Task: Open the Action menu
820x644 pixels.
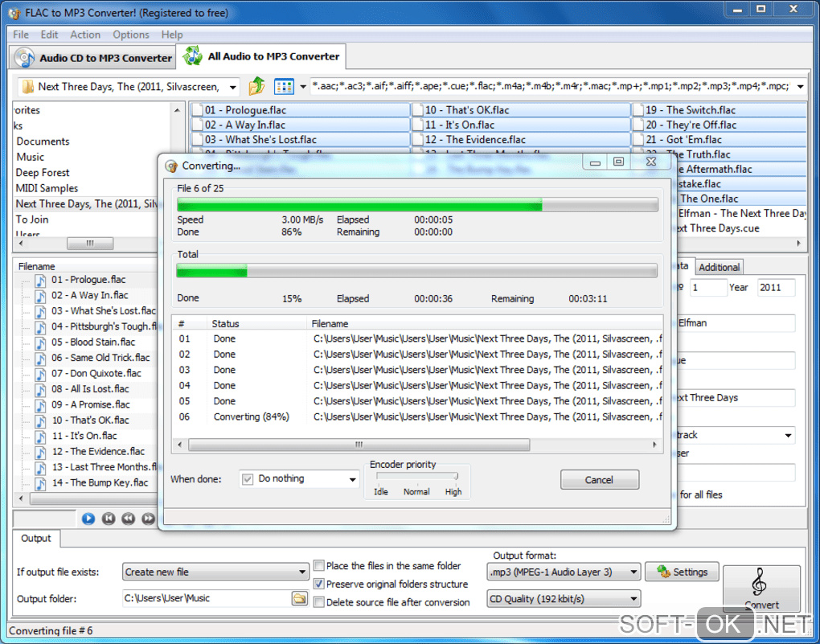Action: pos(85,35)
